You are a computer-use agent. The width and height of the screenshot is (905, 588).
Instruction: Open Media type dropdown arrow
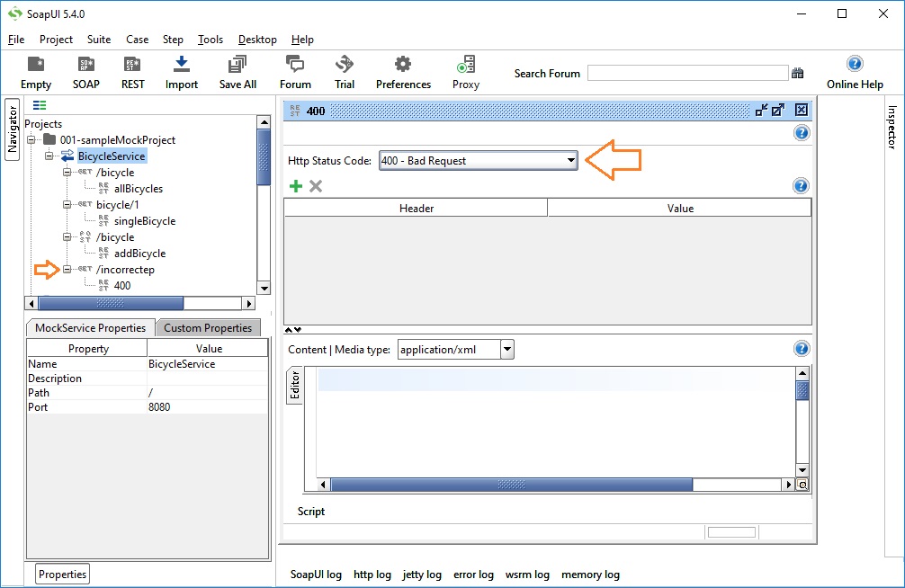[506, 349]
